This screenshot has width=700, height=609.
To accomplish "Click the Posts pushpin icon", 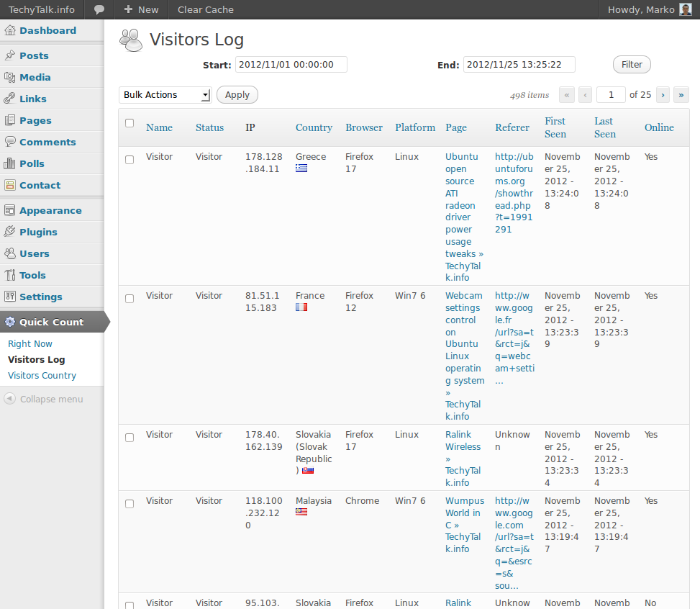I will 10,55.
